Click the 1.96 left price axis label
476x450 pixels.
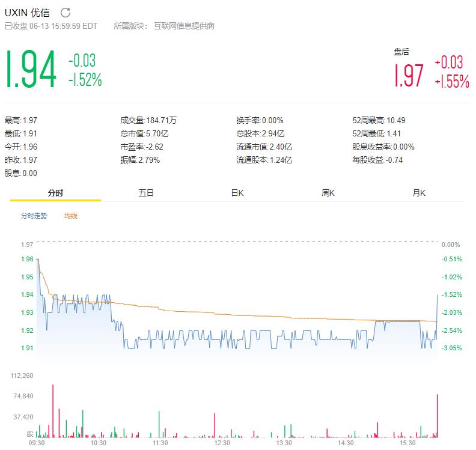click(27, 259)
